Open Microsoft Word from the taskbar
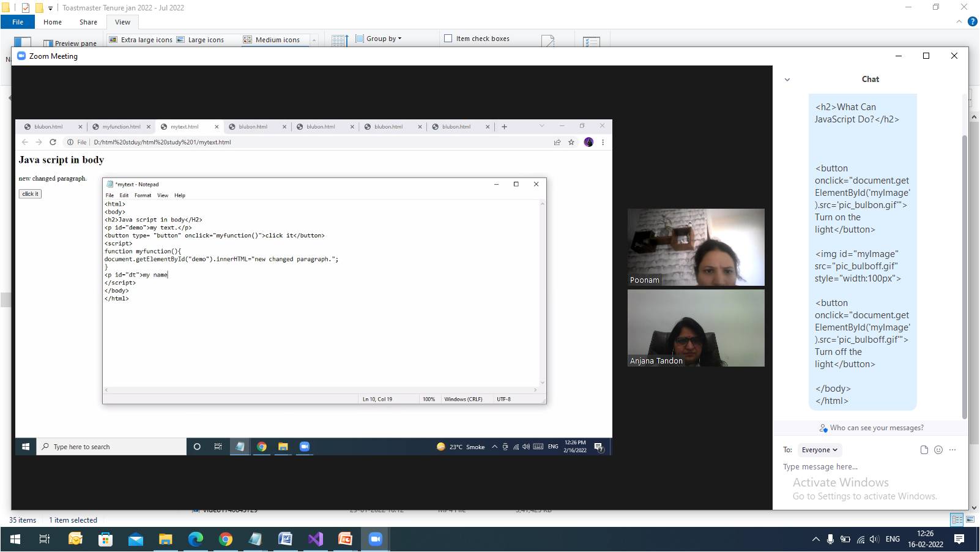Viewport: 980px width, 552px height. point(285,539)
